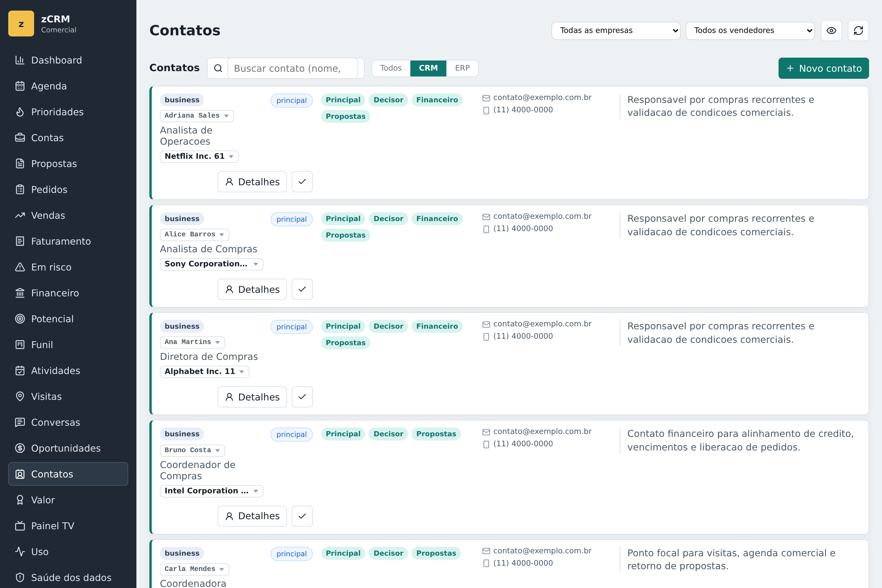Open Uso activity icon

point(20,552)
